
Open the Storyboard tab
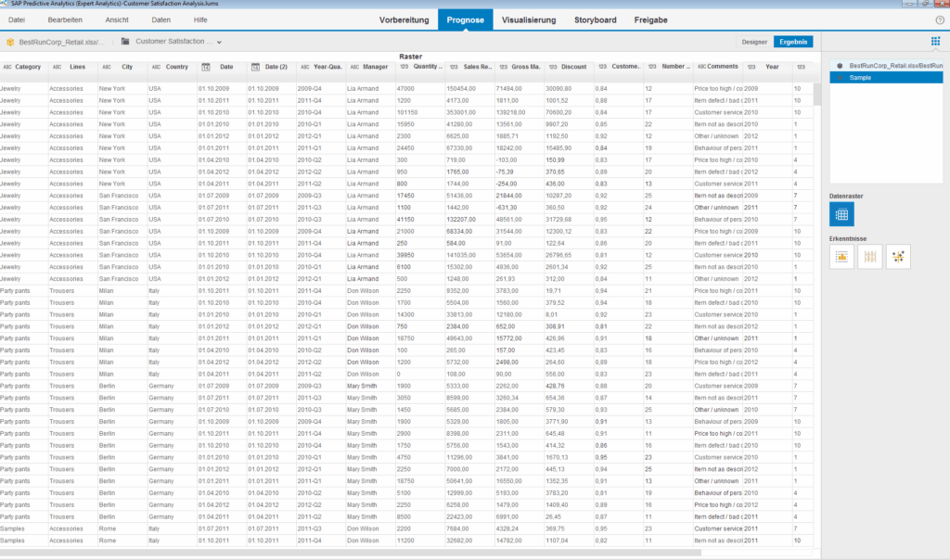(x=595, y=19)
